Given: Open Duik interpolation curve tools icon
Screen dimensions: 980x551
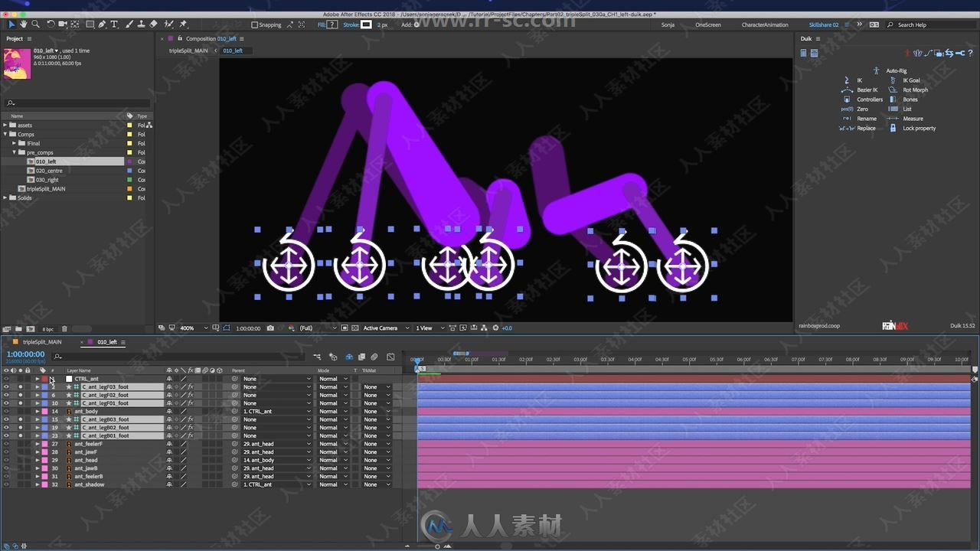Looking at the screenshot, I should (928, 53).
